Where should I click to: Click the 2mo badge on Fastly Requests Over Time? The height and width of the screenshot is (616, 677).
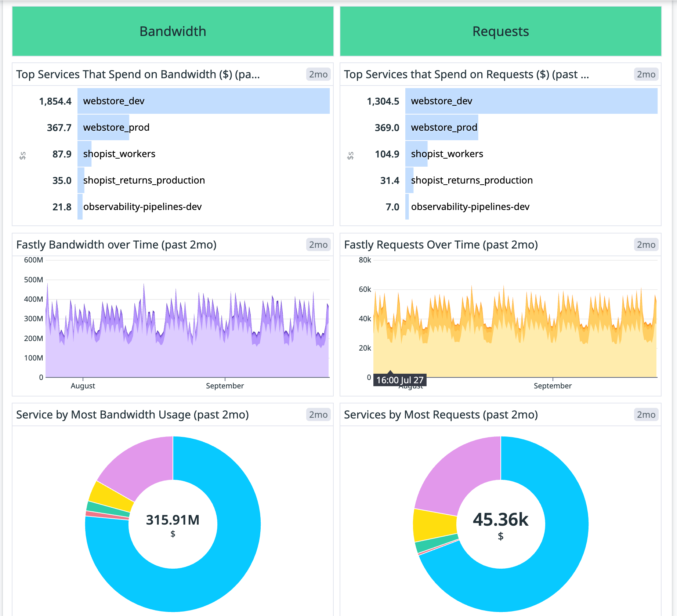point(646,244)
